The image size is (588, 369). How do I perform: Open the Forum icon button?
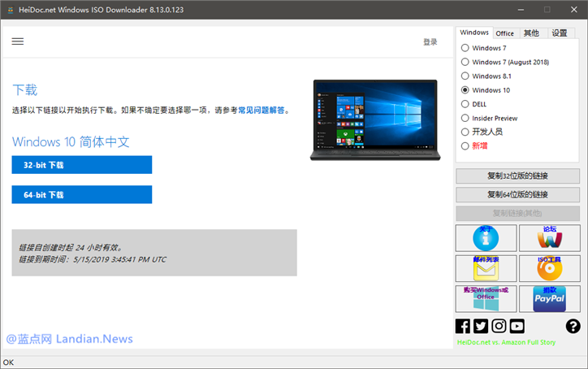(550, 238)
